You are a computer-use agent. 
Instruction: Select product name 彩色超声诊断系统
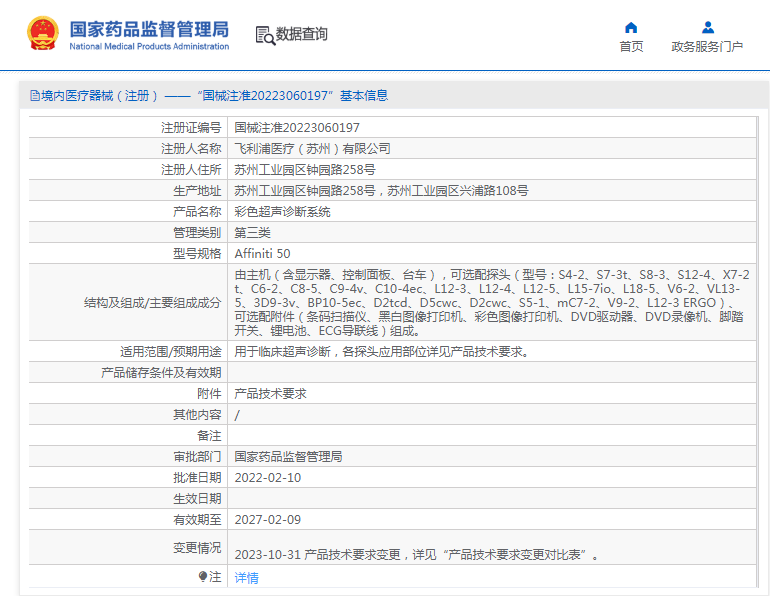[x=282, y=212]
